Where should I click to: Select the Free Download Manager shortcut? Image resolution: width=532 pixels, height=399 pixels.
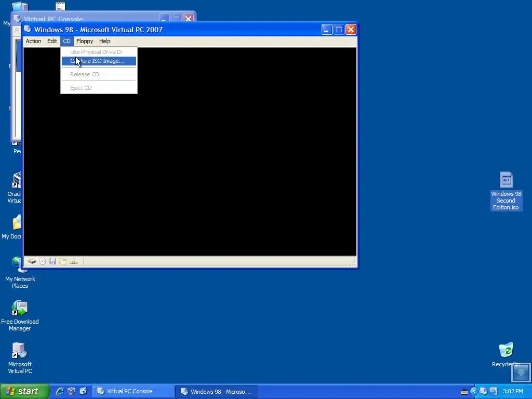click(20, 316)
